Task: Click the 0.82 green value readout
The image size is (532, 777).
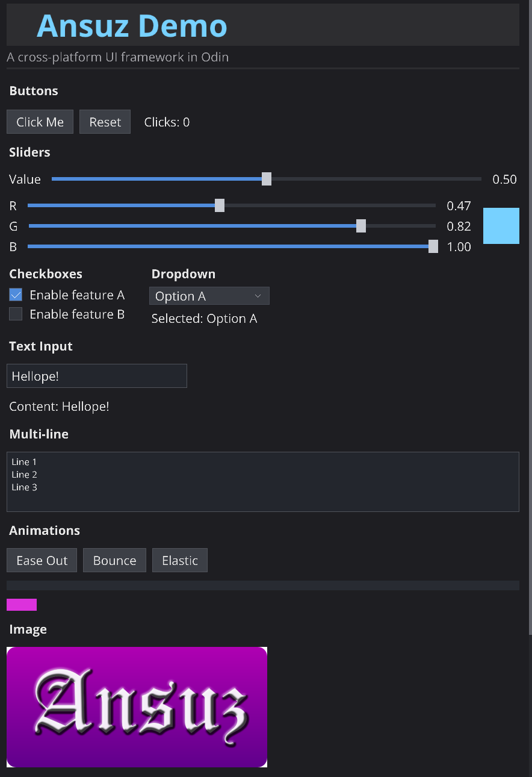Action: [x=459, y=226]
